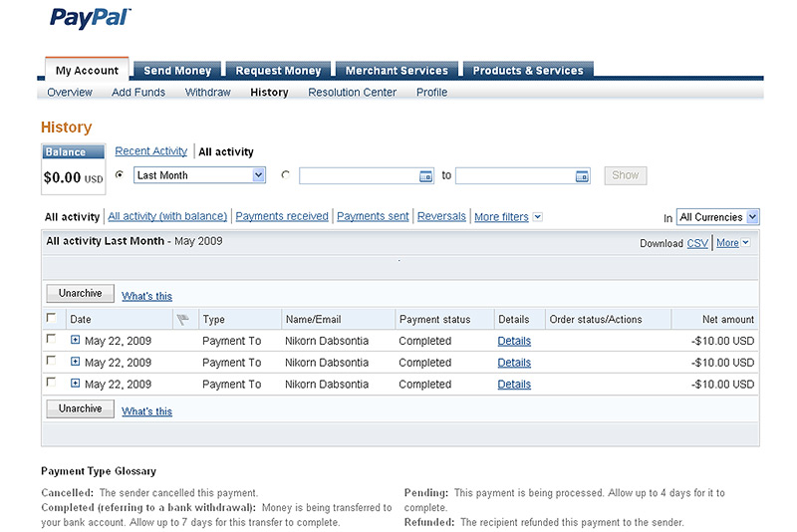The image size is (797, 532).
Task: Expand the first May 22, 2009 transaction row
Action: (76, 340)
